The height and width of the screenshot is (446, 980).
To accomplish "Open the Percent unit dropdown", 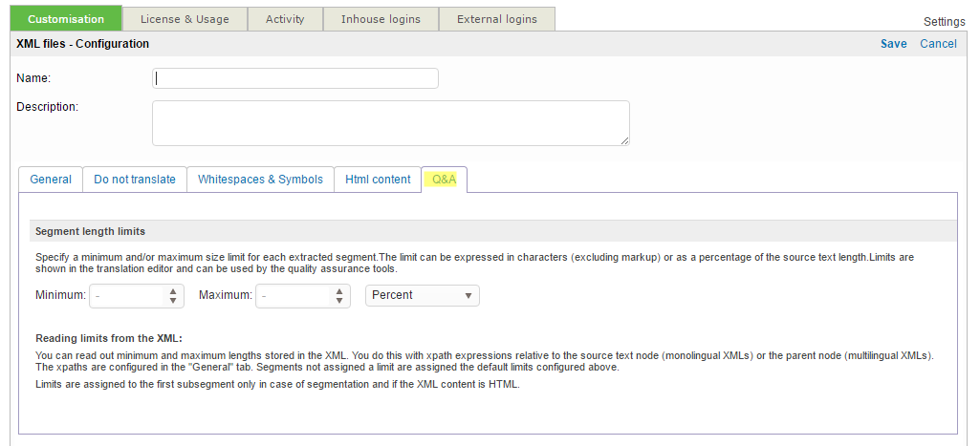I will point(422,296).
